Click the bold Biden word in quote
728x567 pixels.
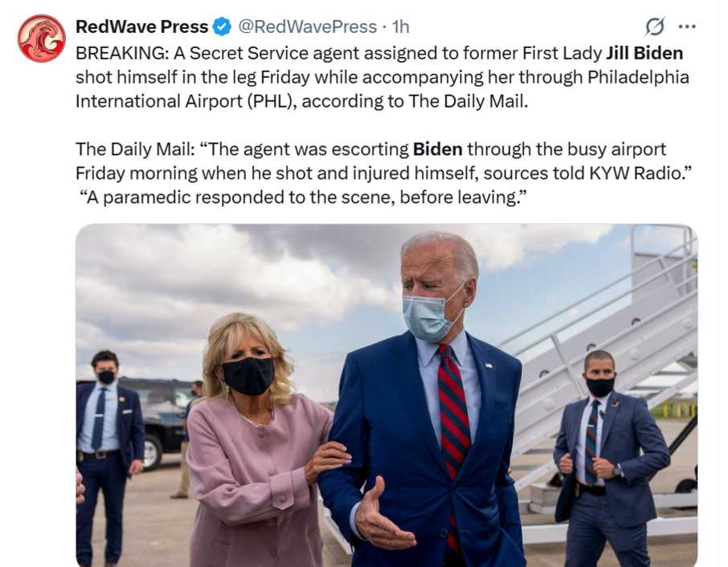point(437,149)
